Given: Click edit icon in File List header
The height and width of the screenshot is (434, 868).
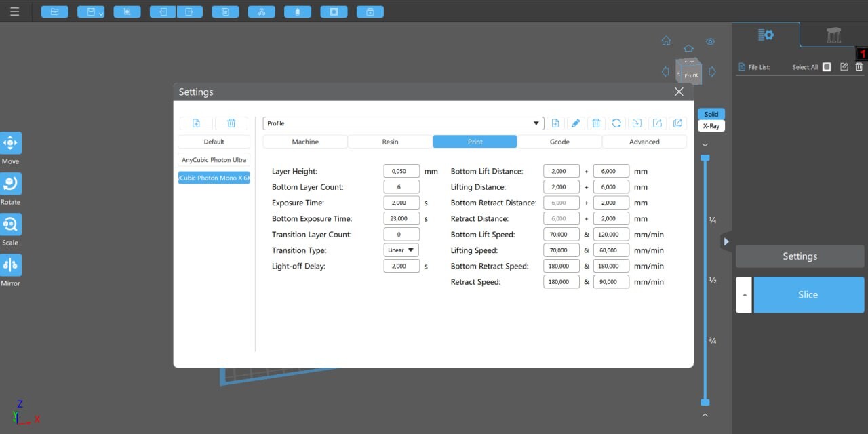Looking at the screenshot, I should pyautogui.click(x=844, y=66).
